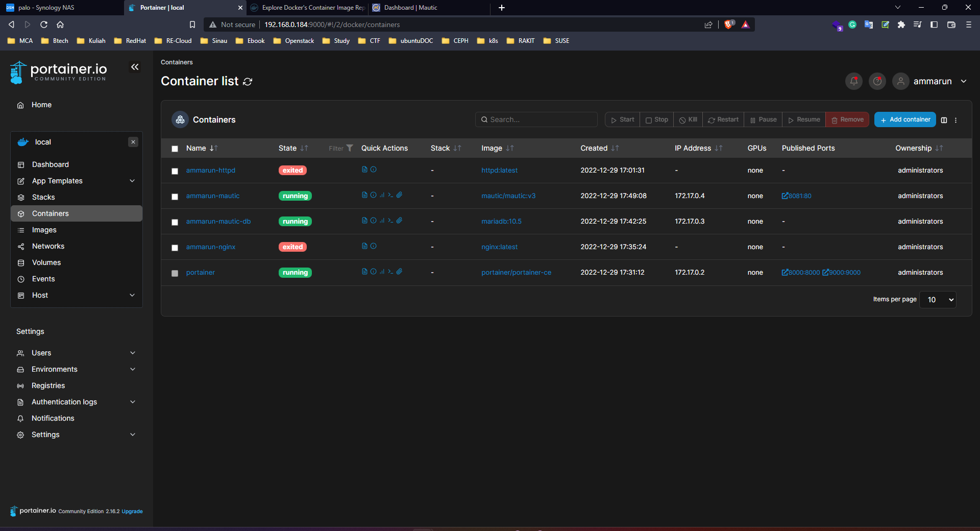Viewport: 980px width, 531px height.
Task: Check the portainer row checkbox
Action: pyautogui.click(x=175, y=273)
